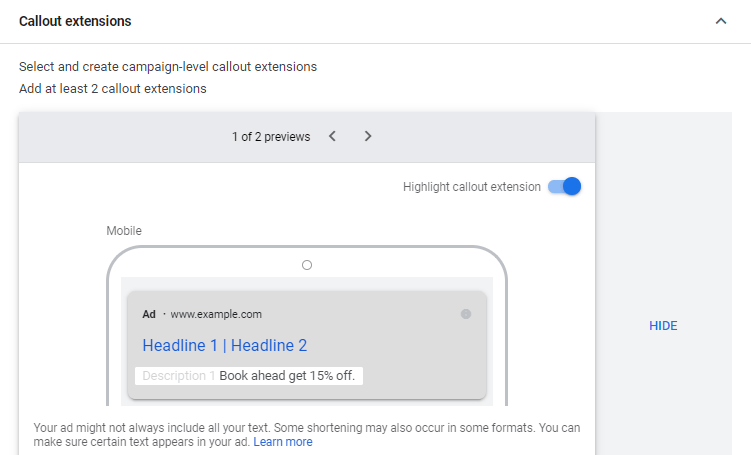Click the Mobile preview label
Screen dimensions: 751x455
click(124, 231)
